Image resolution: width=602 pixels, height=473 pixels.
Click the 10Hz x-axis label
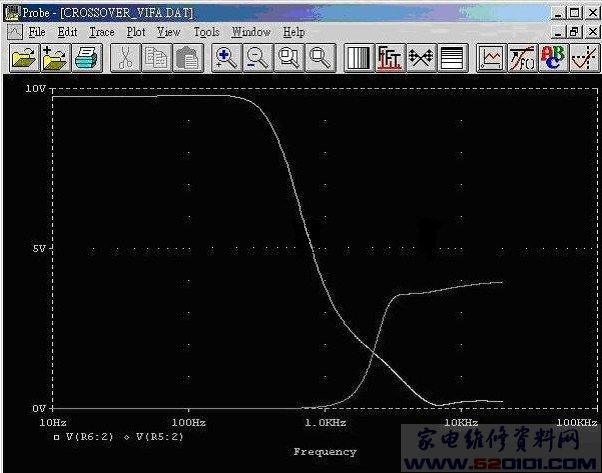[53, 423]
